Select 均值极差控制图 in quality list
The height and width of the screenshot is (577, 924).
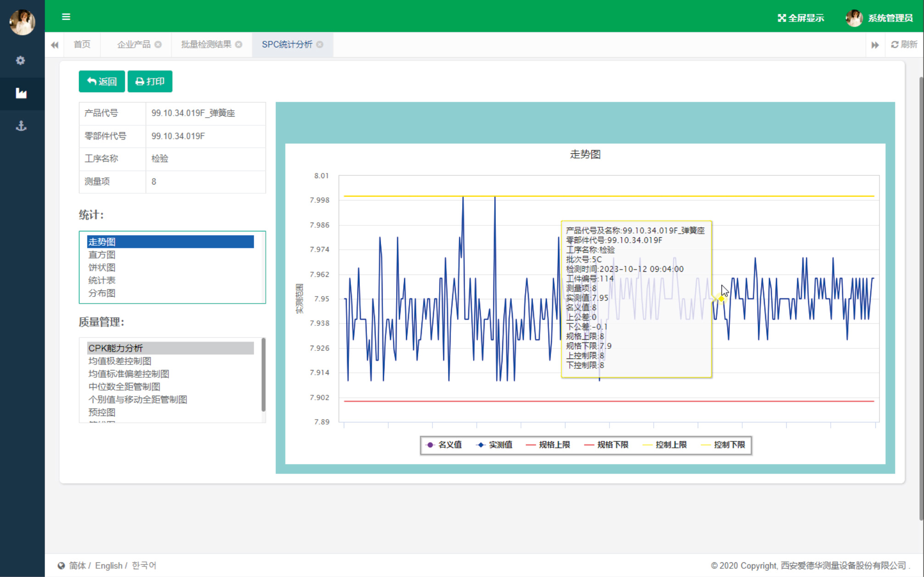point(120,361)
